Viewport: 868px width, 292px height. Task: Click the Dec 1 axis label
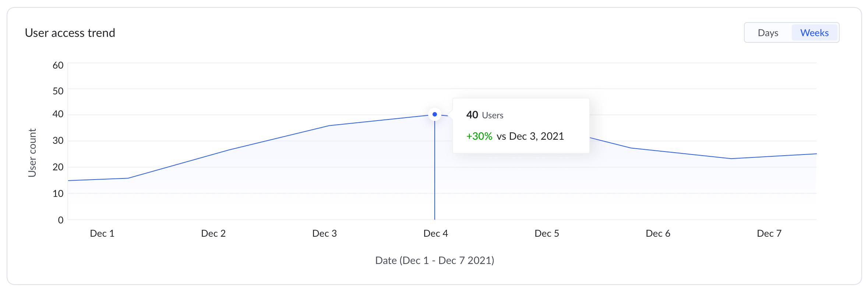click(102, 233)
